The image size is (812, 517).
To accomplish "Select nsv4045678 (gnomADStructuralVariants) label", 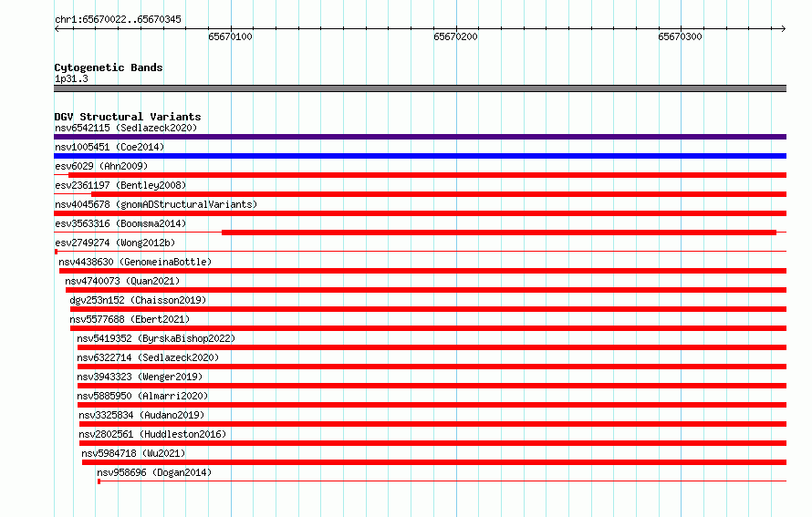I will [156, 204].
